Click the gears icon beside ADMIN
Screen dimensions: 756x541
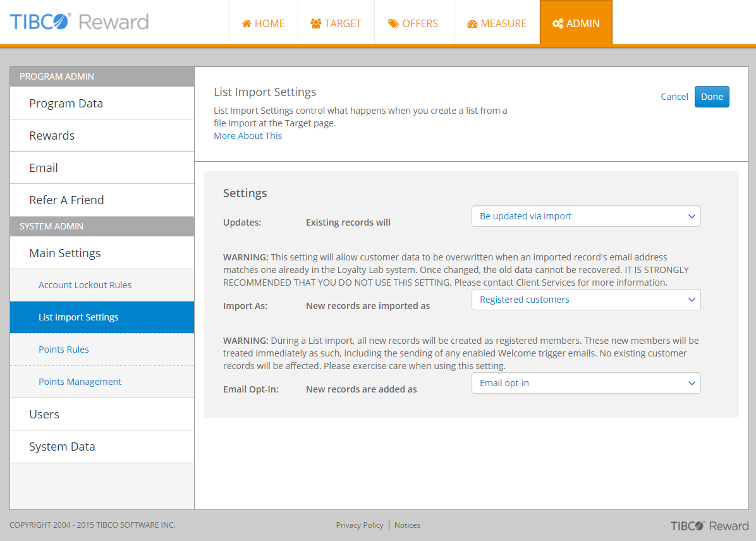558,24
